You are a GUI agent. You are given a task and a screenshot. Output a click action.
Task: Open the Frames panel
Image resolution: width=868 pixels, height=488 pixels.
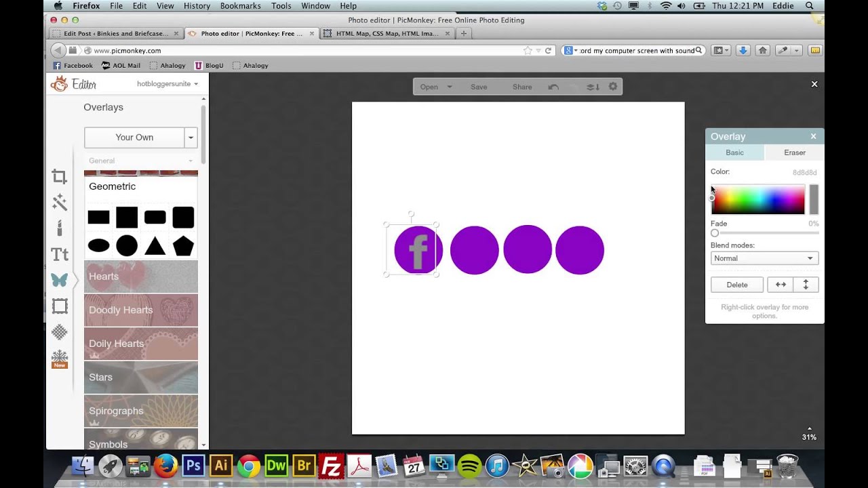click(x=59, y=306)
